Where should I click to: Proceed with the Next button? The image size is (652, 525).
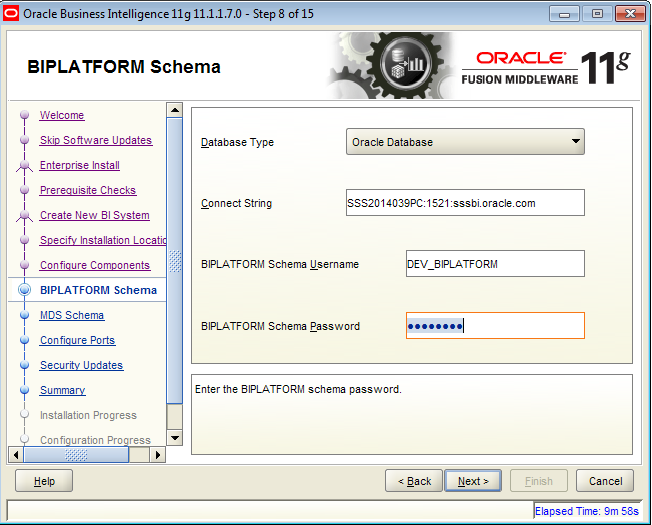coord(473,481)
